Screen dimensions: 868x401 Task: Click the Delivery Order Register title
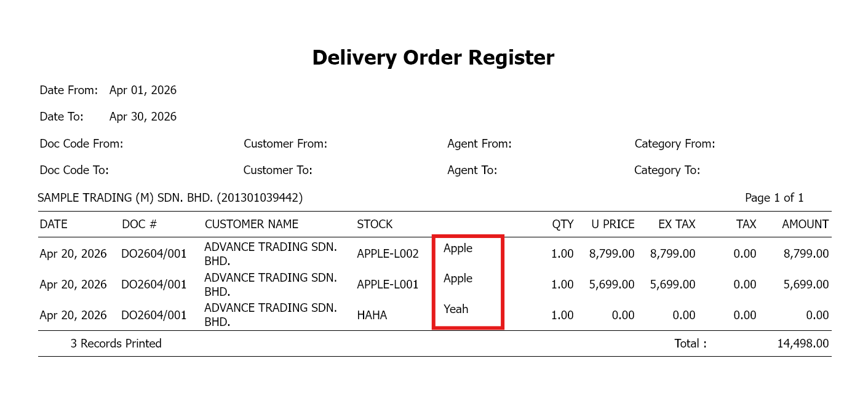coord(433,58)
